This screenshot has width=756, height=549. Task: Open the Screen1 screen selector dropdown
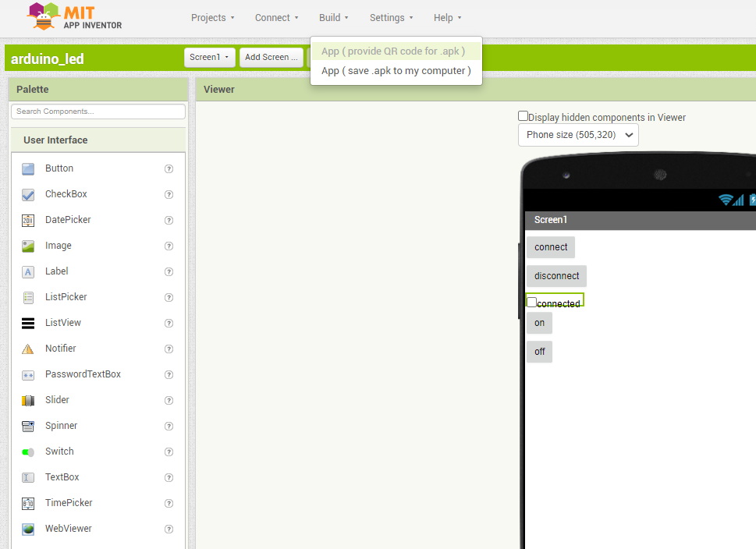coord(209,58)
